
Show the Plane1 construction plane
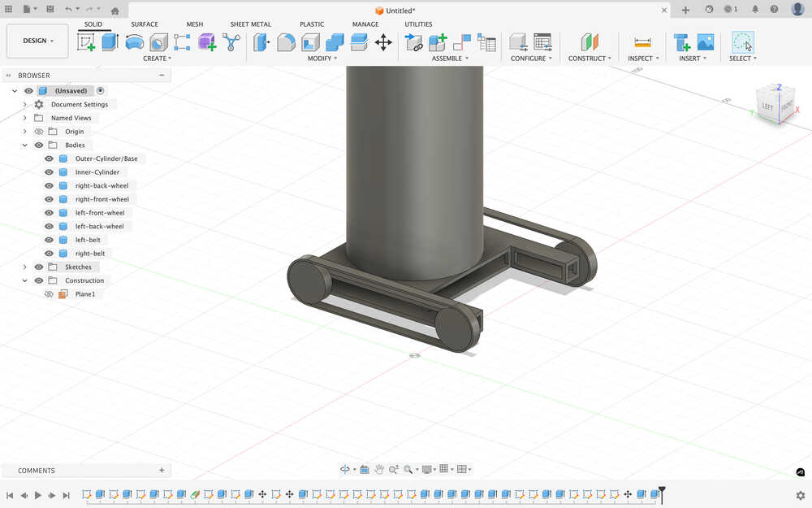tap(49, 294)
